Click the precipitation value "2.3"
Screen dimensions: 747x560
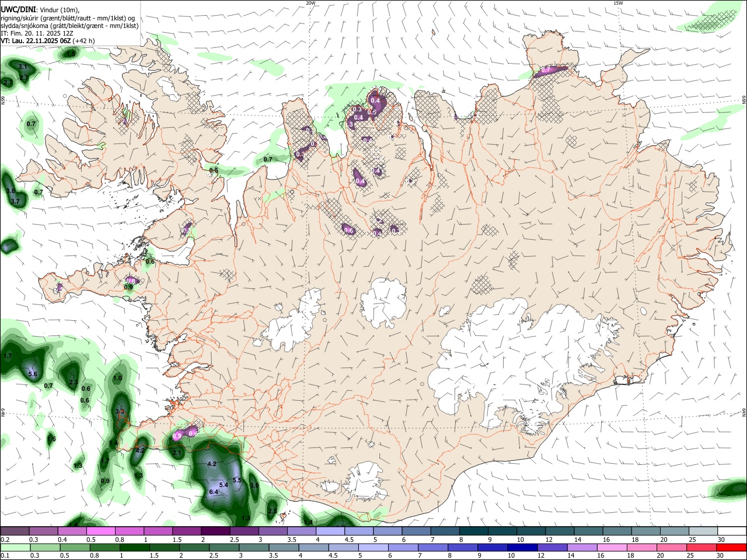click(74, 382)
